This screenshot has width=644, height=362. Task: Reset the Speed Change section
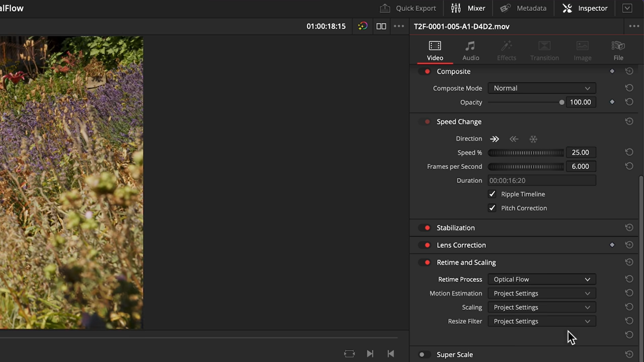tap(629, 121)
